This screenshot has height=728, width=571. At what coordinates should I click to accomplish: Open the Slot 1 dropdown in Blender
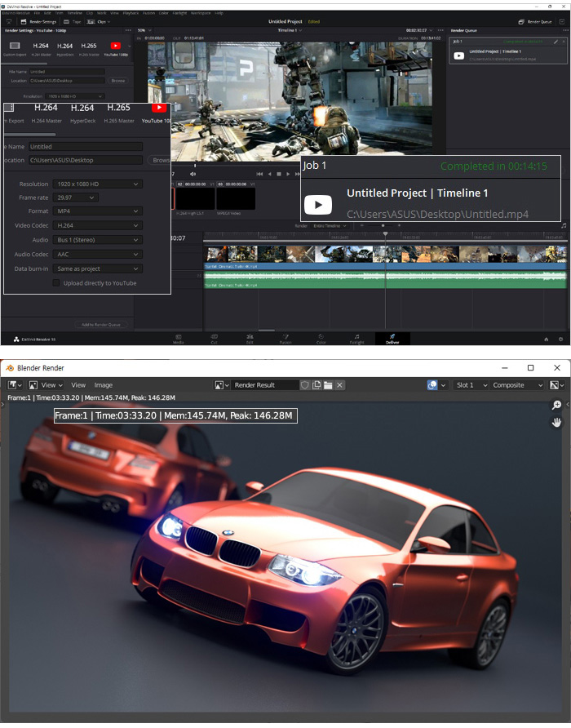click(x=471, y=385)
